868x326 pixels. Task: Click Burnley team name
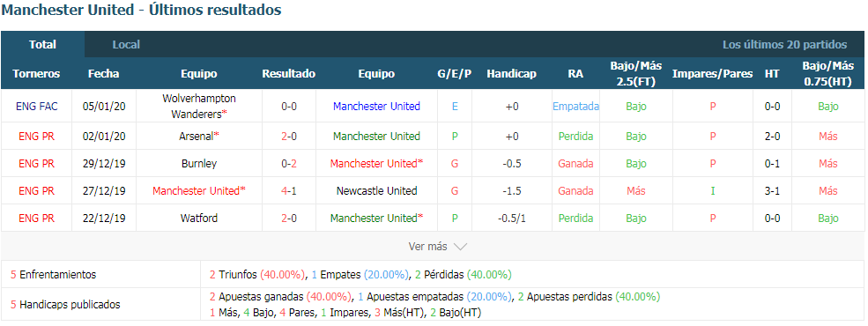[x=199, y=164]
